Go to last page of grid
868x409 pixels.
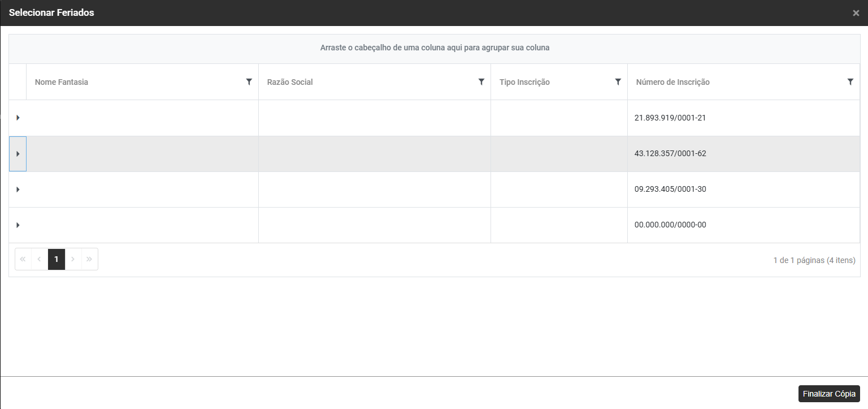tap(89, 259)
